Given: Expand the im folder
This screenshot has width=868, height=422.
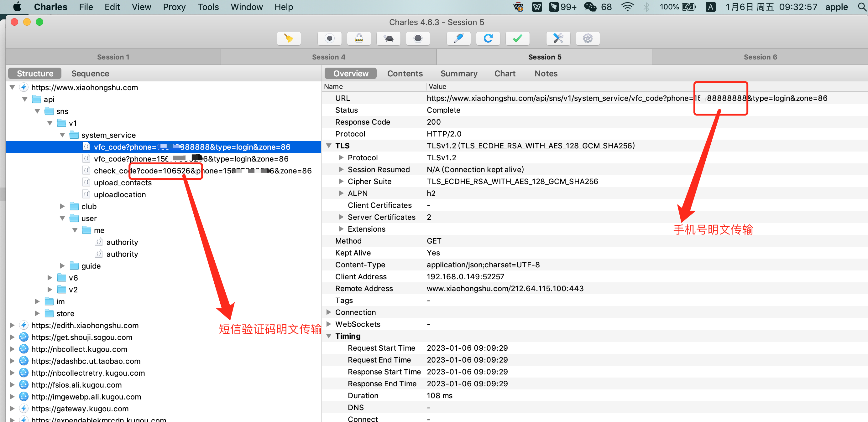Looking at the screenshot, I should point(37,301).
